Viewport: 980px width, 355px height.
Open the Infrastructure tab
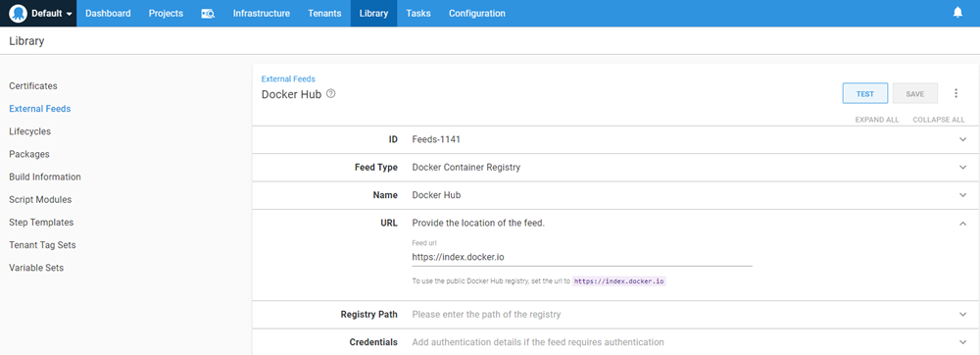click(262, 13)
